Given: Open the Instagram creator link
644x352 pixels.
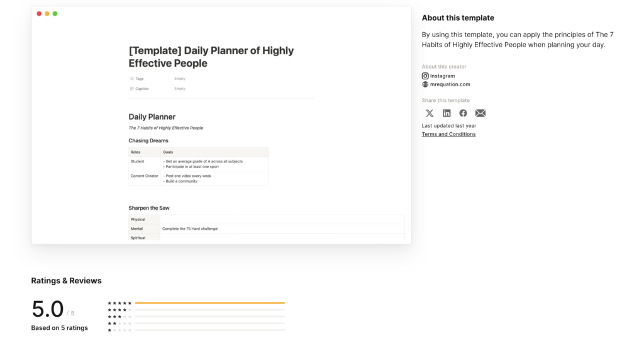Looking at the screenshot, I should 442,76.
